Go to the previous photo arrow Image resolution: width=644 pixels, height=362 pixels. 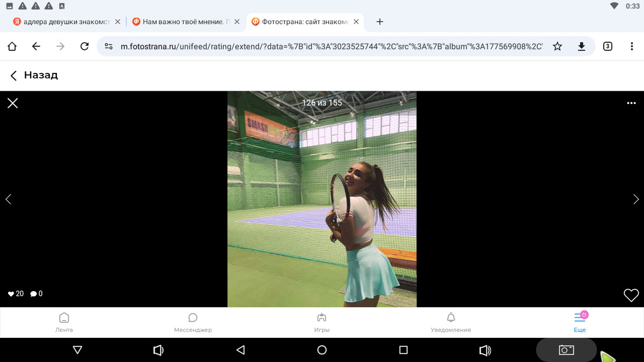click(x=8, y=200)
